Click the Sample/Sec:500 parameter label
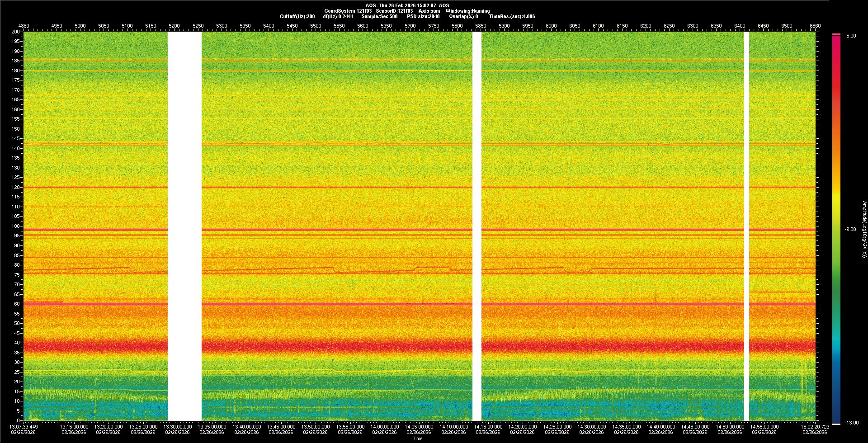Screen dimensions: 868x443 pos(379,16)
